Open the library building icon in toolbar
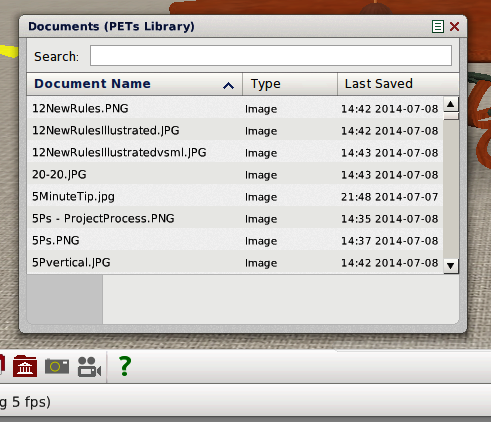Viewport: 491px width, 422px height. [25, 366]
